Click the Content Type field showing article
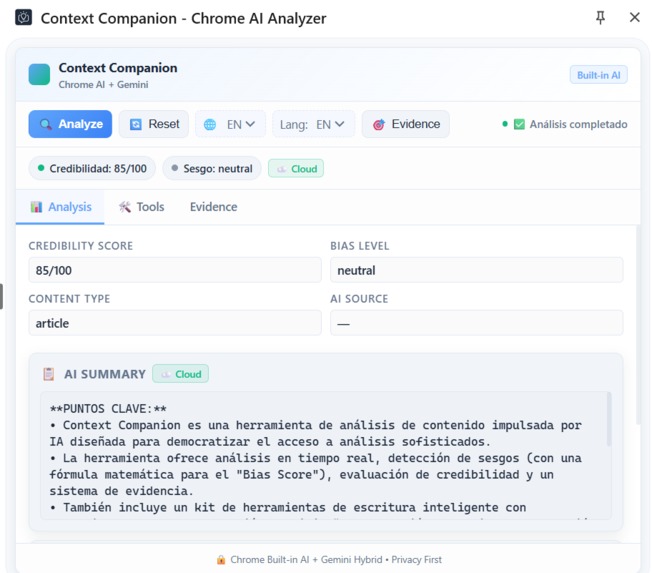This screenshot has height=573, width=652. pyautogui.click(x=175, y=323)
